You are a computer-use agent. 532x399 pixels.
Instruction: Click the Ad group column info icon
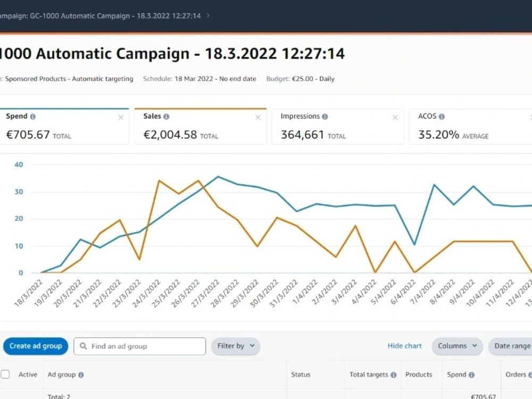[x=81, y=375]
